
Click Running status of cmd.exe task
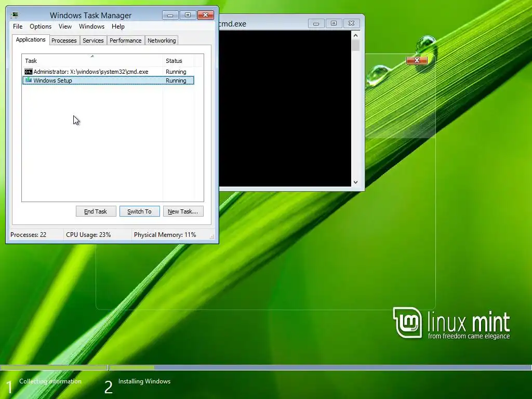(x=176, y=72)
